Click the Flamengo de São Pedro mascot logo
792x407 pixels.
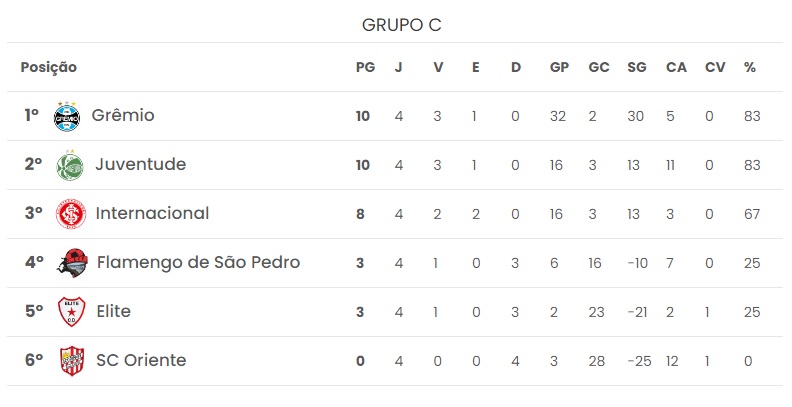pyautogui.click(x=72, y=263)
